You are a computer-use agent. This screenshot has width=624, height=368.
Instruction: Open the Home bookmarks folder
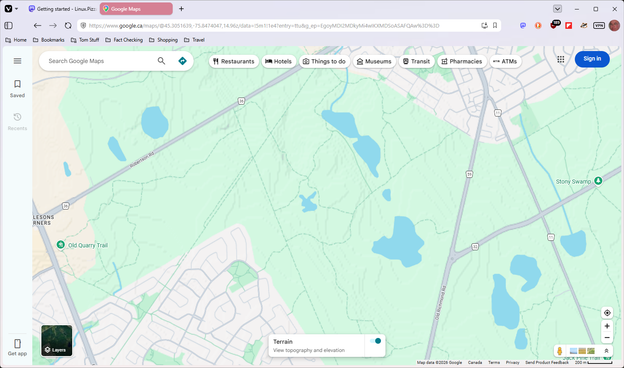pyautogui.click(x=16, y=40)
